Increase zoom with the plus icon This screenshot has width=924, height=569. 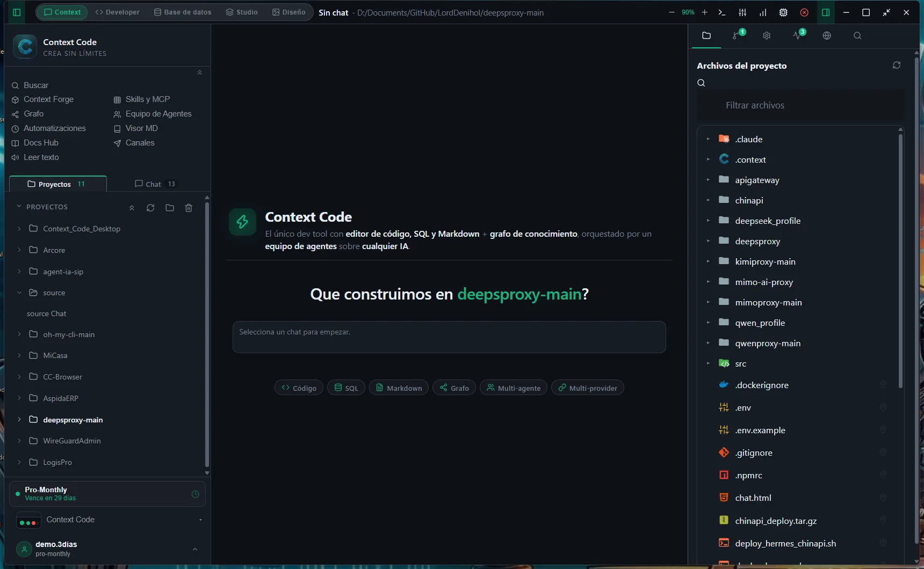704,12
